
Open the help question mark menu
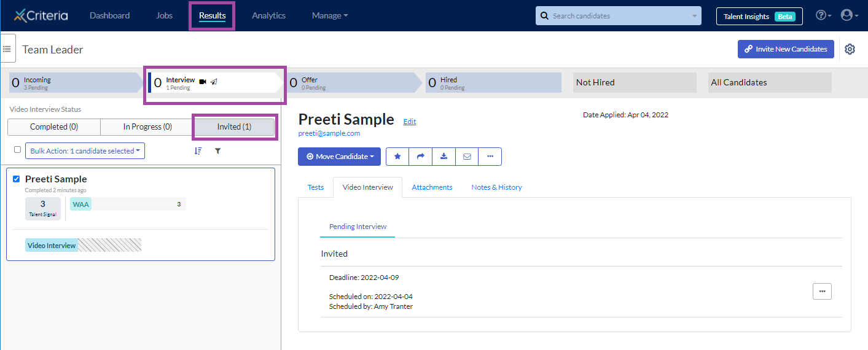823,15
